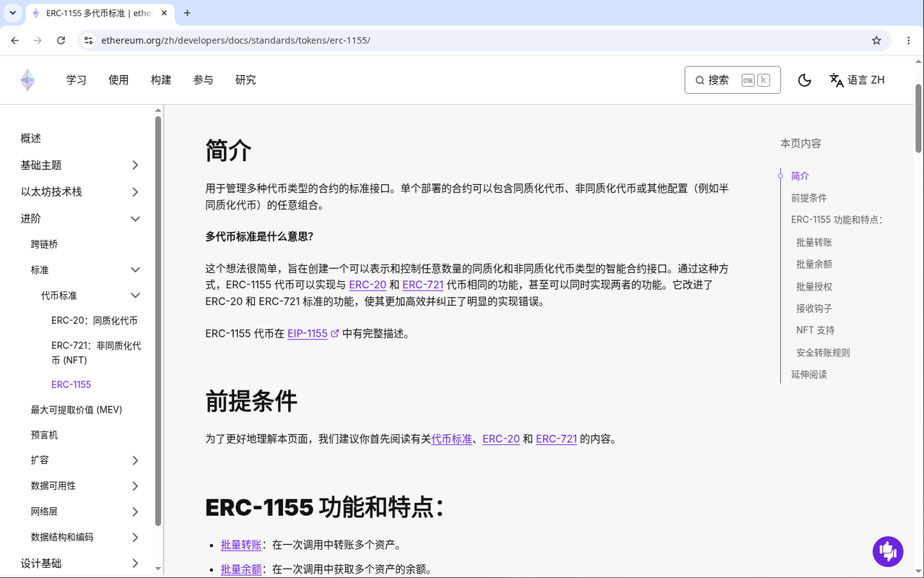This screenshot has height=578, width=924.
Task: Open the 研究 navigation menu
Action: point(245,80)
